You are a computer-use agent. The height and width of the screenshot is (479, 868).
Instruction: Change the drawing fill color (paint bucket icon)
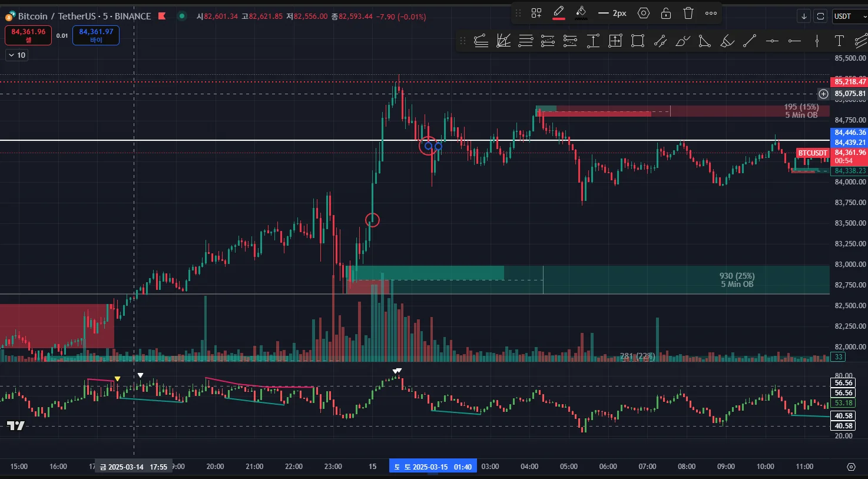(x=581, y=13)
